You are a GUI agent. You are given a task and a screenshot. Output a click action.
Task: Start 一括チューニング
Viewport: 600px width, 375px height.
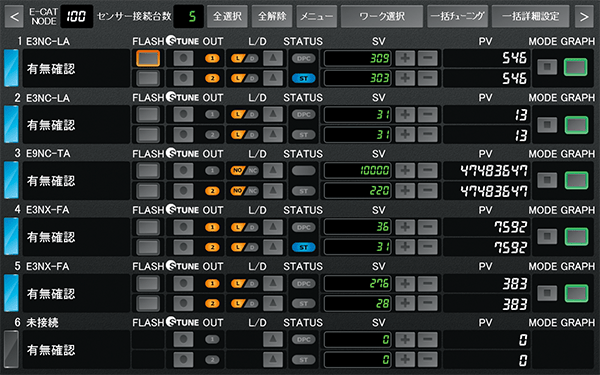pos(458,16)
